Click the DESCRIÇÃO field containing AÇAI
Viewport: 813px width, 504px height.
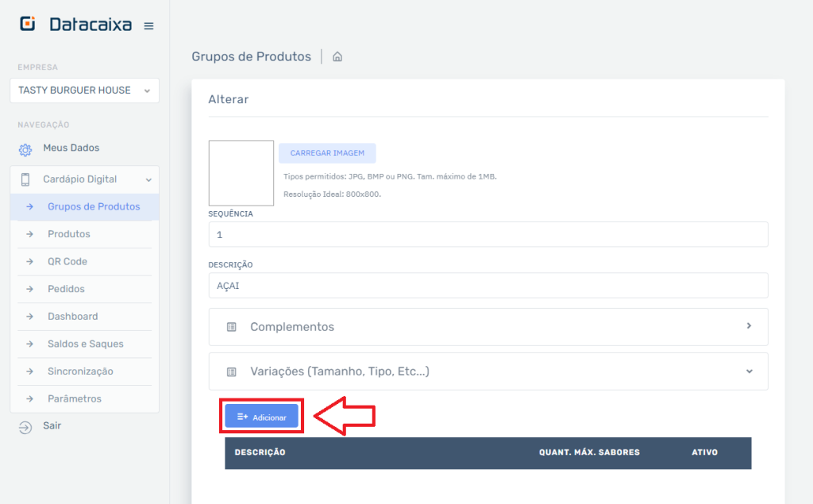[x=487, y=284]
